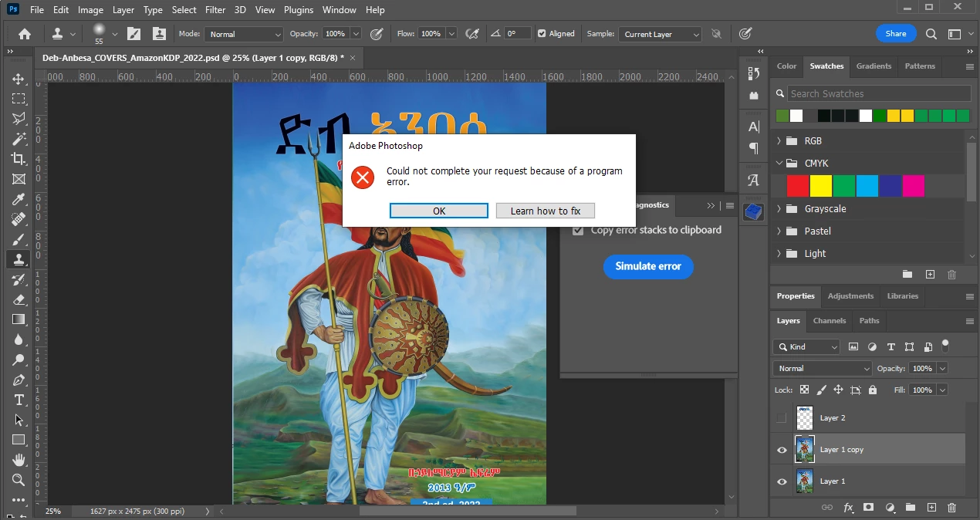Select the Brush tool
The width and height of the screenshot is (980, 520).
coord(19,239)
